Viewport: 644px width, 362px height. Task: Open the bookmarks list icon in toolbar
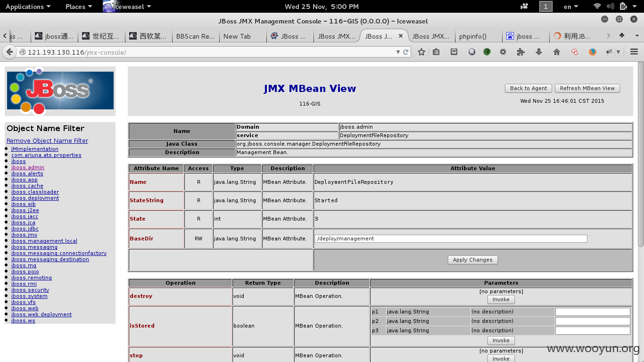pyautogui.click(x=436, y=52)
